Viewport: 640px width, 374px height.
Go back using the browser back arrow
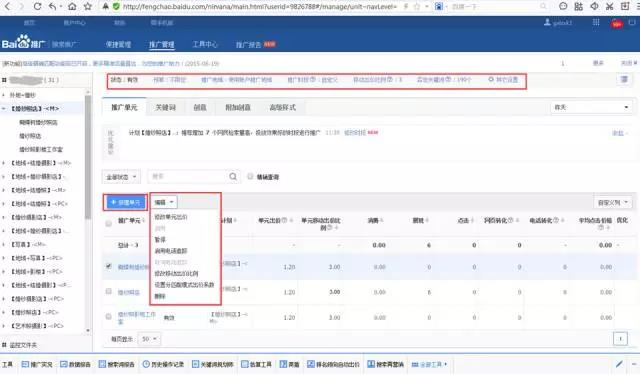tap(7, 7)
